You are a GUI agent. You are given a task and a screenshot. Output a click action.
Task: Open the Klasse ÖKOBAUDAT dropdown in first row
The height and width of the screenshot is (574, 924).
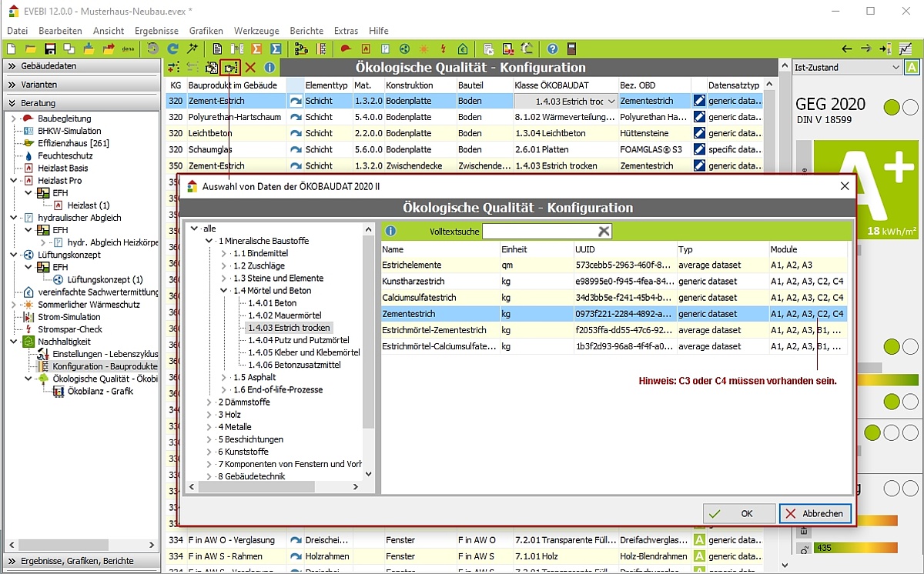[611, 101]
